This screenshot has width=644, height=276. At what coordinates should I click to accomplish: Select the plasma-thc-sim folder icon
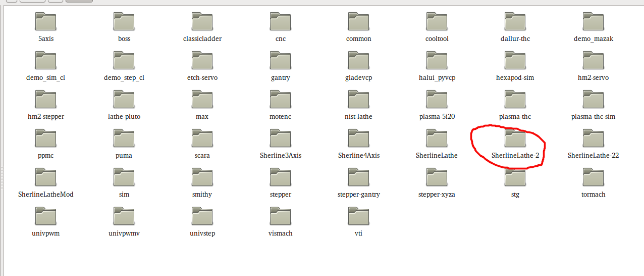593,99
